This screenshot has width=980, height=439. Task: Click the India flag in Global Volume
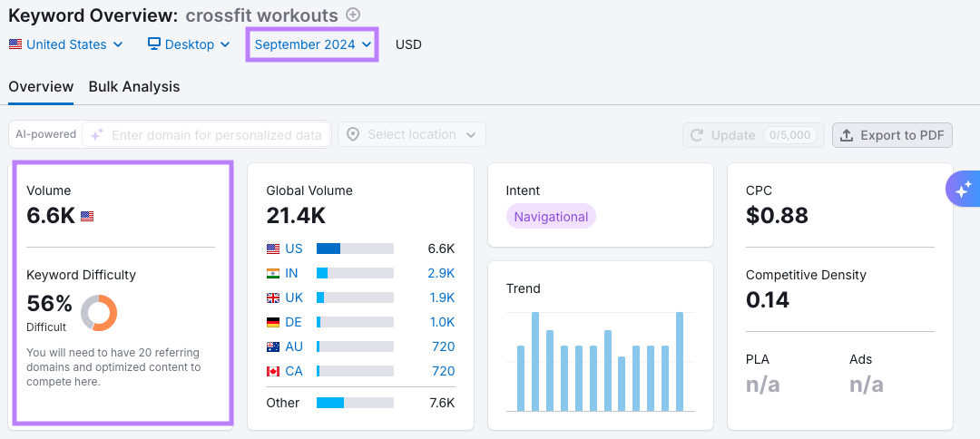[273, 273]
